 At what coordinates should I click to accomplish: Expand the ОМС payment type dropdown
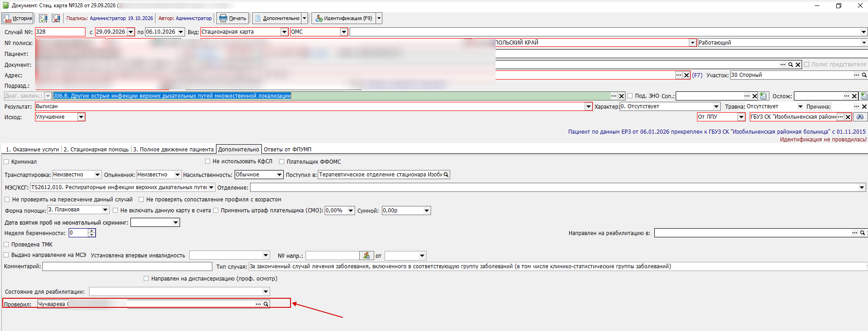pyautogui.click(x=344, y=32)
